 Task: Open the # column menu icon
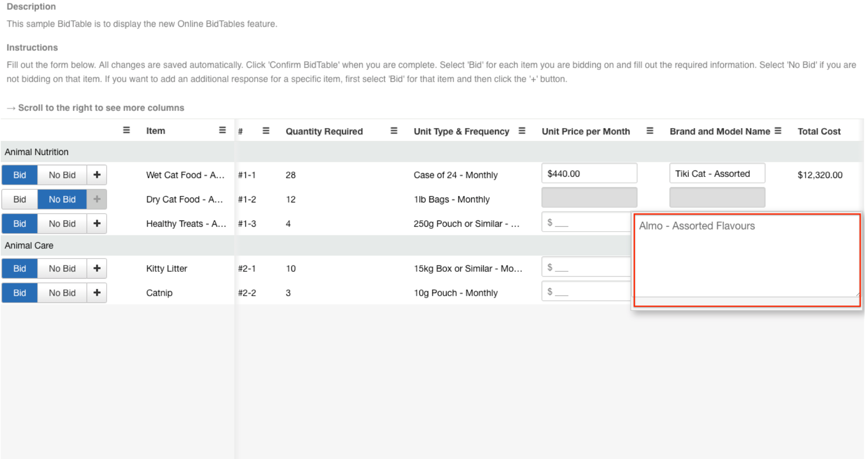pos(266,131)
